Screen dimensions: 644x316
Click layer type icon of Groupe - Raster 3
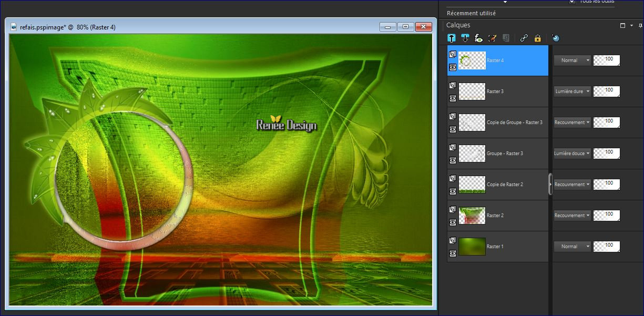[x=452, y=147]
